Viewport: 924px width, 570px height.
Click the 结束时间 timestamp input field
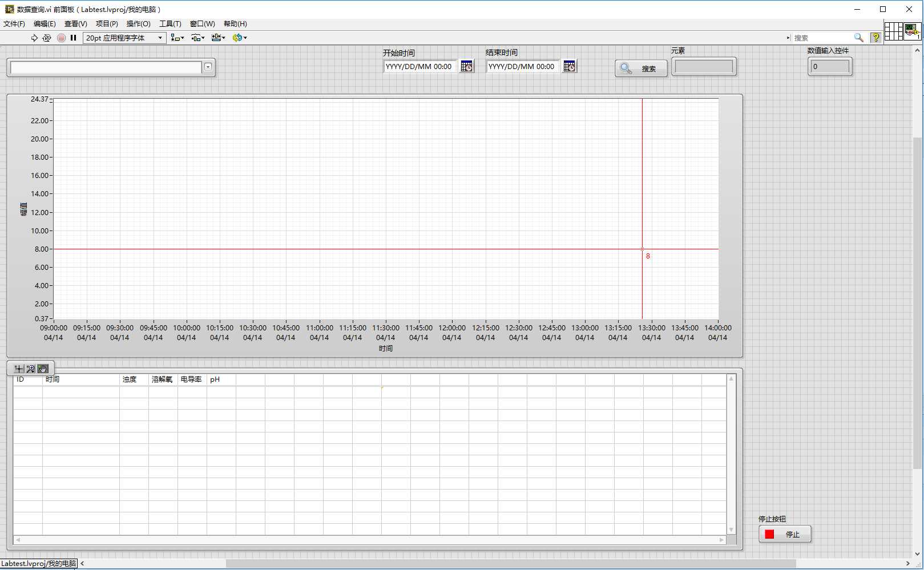[x=523, y=66]
